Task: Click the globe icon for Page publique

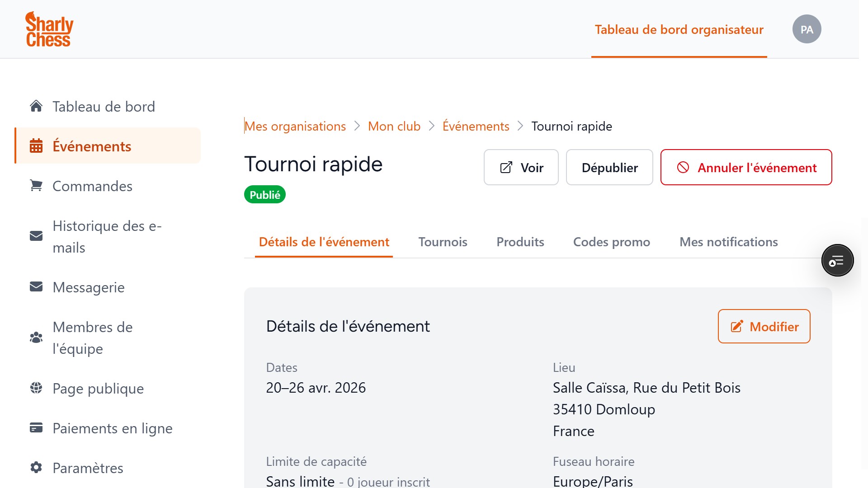Action: point(36,388)
